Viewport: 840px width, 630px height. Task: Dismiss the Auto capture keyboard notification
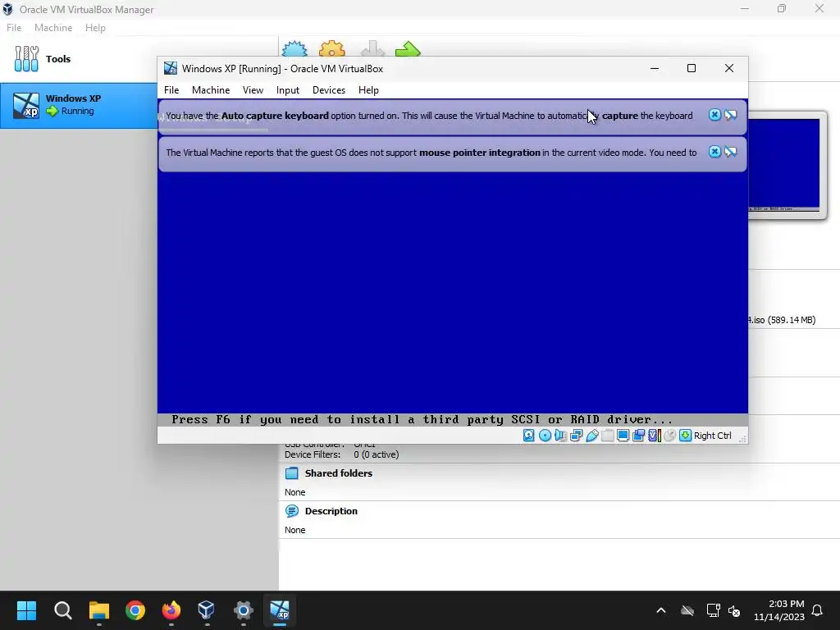[714, 115]
